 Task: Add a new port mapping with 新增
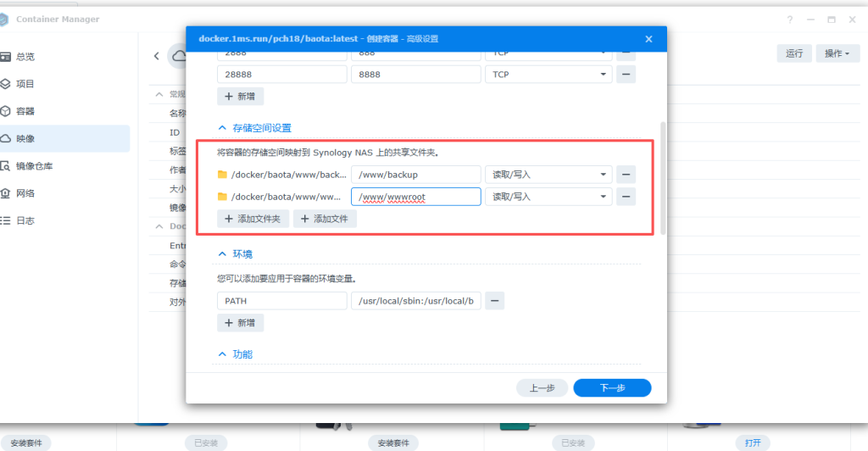(x=240, y=97)
